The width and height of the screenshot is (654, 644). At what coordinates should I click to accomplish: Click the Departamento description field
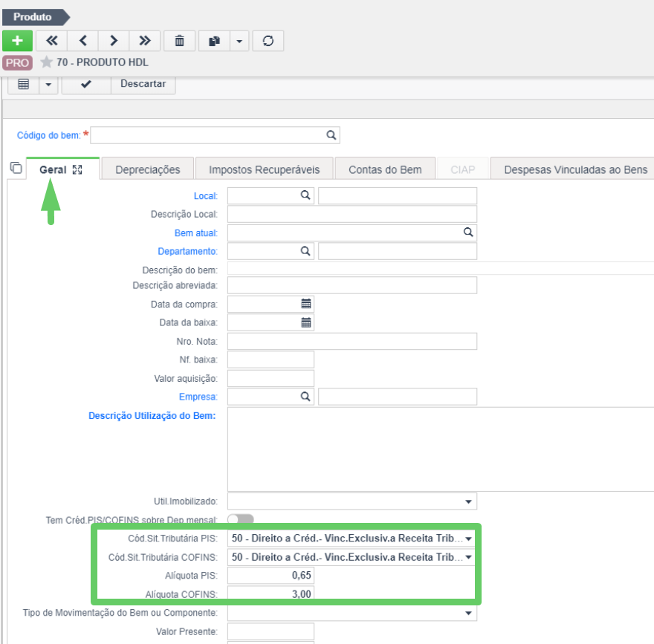pos(398,251)
